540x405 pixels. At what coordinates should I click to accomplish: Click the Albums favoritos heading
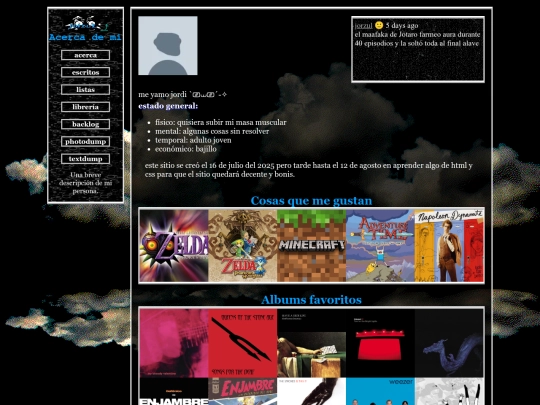click(311, 300)
